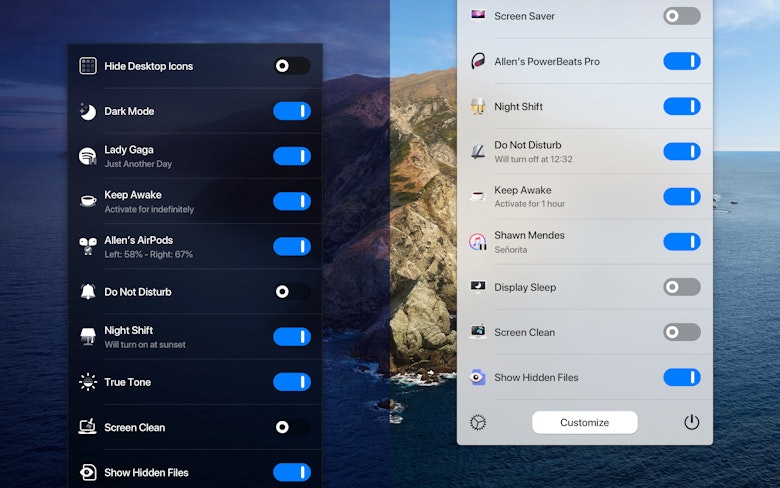Screen dimensions: 780x488
Task: Click the 'Allen's PowerBeats Pro' label
Action: (547, 62)
